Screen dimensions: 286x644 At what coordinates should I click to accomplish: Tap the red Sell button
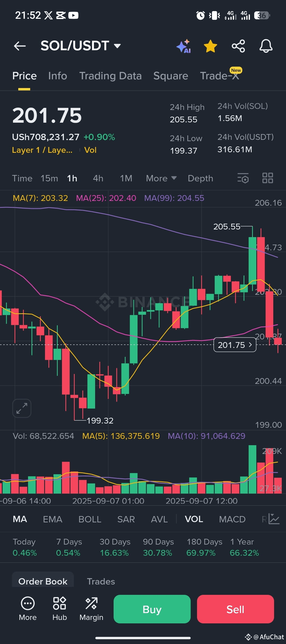[235, 609]
